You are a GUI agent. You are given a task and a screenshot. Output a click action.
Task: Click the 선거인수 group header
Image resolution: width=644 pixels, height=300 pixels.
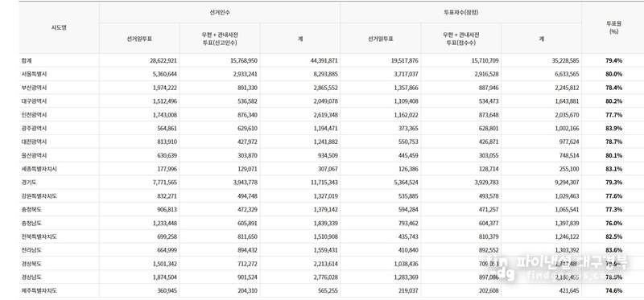click(220, 12)
